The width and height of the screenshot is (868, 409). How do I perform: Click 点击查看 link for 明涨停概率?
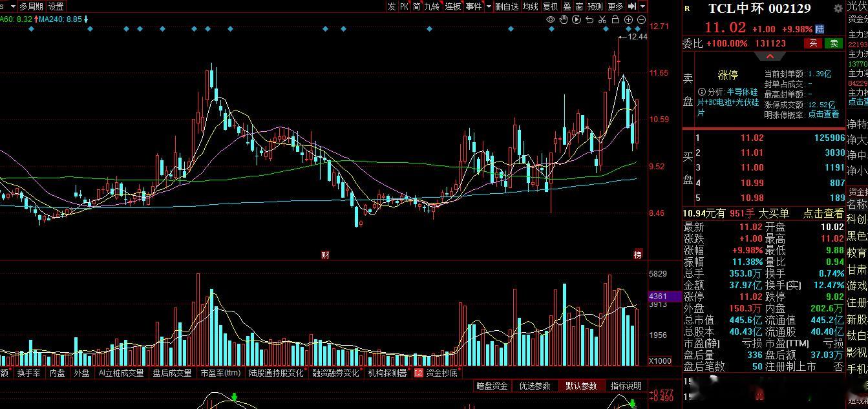(x=823, y=114)
